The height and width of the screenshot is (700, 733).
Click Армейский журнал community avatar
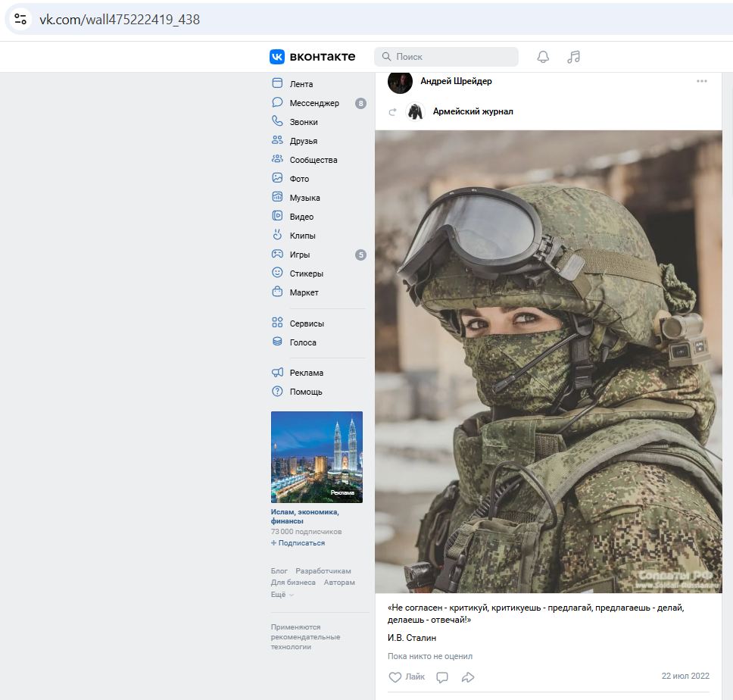coord(415,111)
